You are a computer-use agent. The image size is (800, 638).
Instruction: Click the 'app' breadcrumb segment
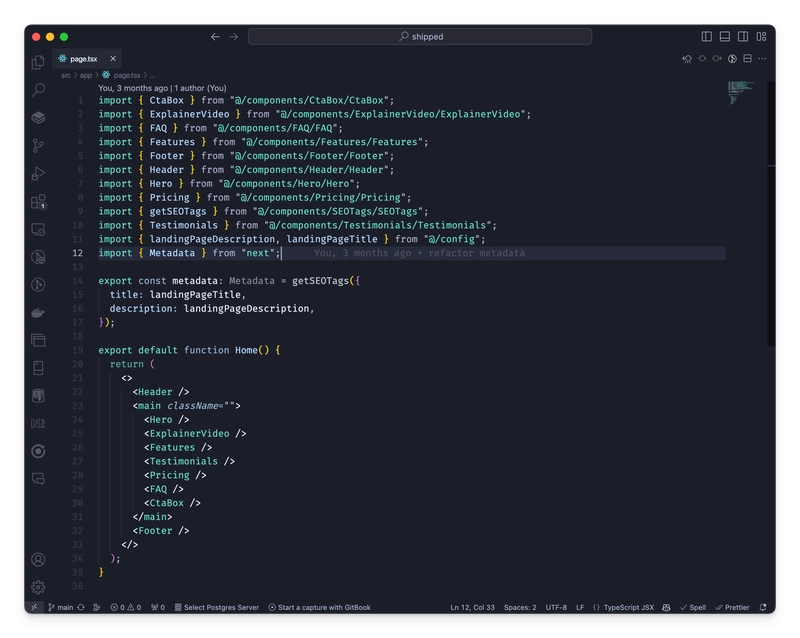tap(86, 76)
